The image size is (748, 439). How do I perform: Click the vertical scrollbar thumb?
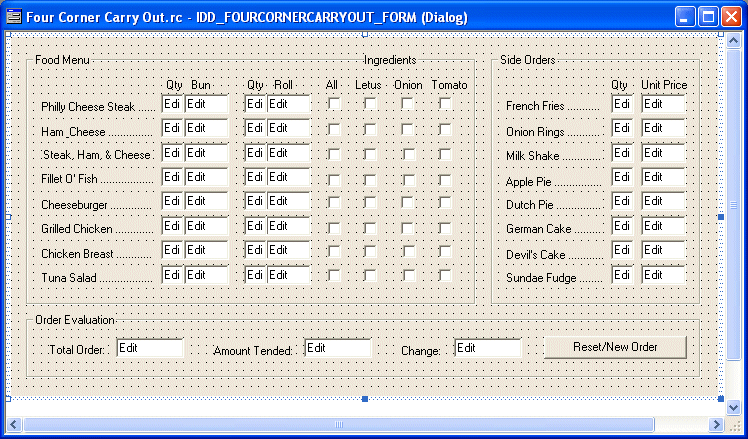[x=734, y=205]
